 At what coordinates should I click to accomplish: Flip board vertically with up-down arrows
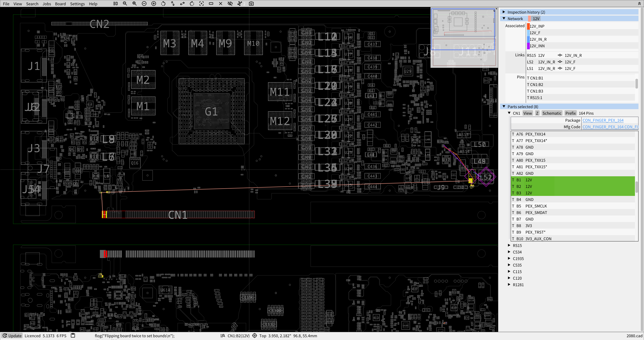(x=173, y=4)
